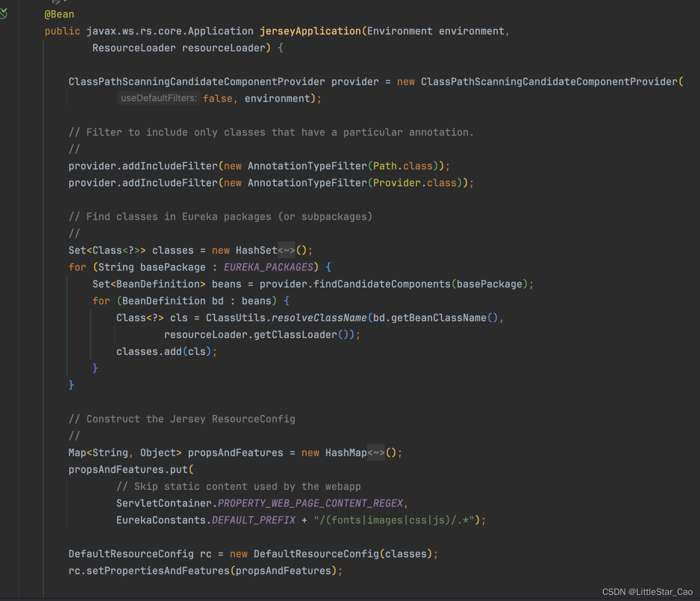Click propsAndFeatures.put( call
The width and height of the screenshot is (700, 601).
131,470
